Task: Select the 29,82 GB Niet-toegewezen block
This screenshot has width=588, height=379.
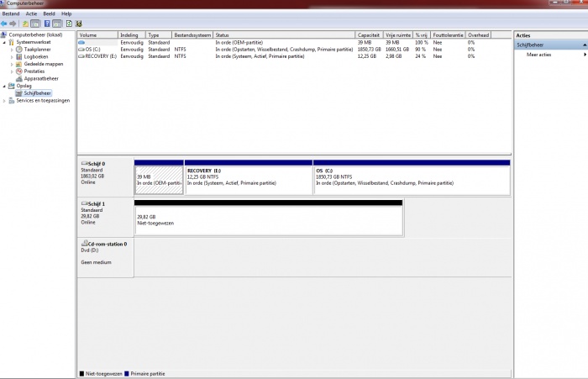Action: [x=269, y=220]
